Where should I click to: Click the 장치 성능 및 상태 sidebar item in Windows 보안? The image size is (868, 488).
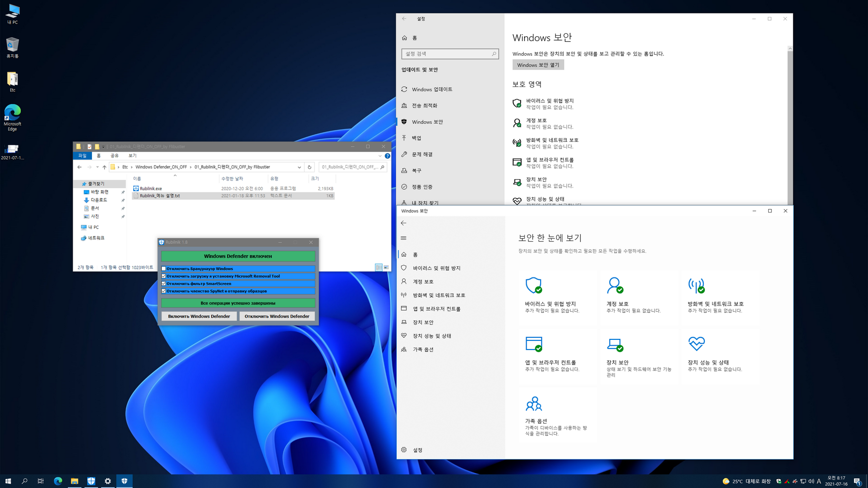click(x=450, y=335)
